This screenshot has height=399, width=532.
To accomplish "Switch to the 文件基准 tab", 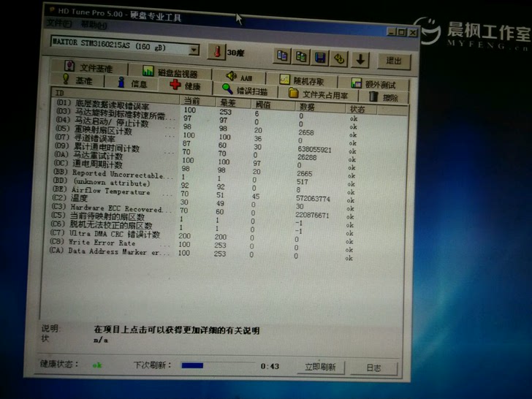I will coord(90,66).
